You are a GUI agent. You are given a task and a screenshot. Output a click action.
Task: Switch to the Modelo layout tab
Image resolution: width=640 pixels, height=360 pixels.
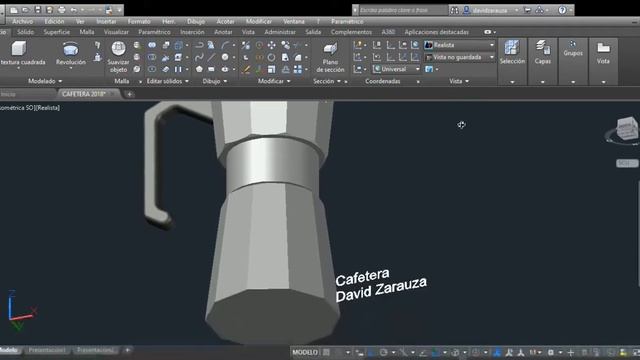[x=9, y=350]
